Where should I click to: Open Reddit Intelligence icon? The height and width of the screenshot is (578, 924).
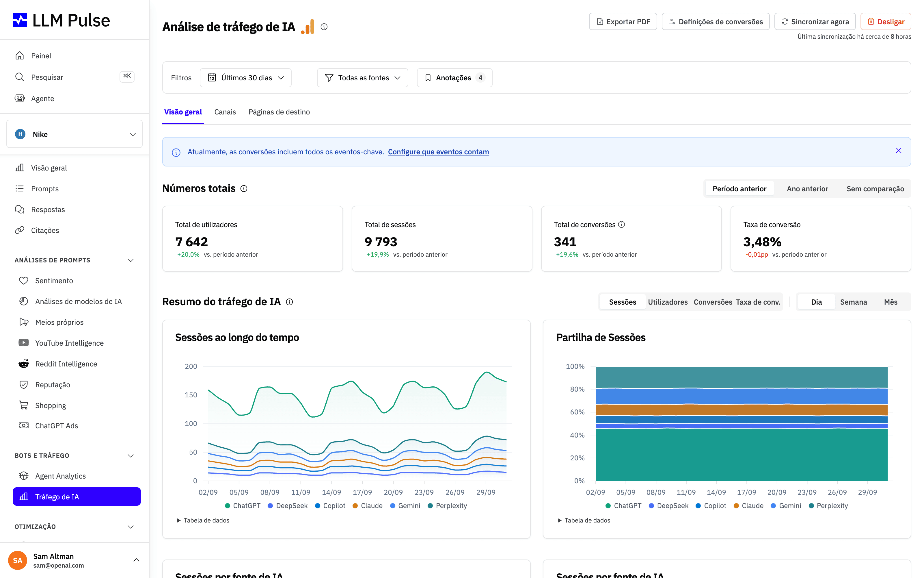pyautogui.click(x=24, y=364)
